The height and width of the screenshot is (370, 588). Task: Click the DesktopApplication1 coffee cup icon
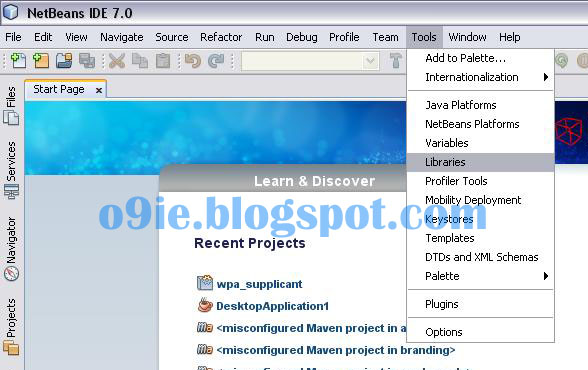coord(205,305)
